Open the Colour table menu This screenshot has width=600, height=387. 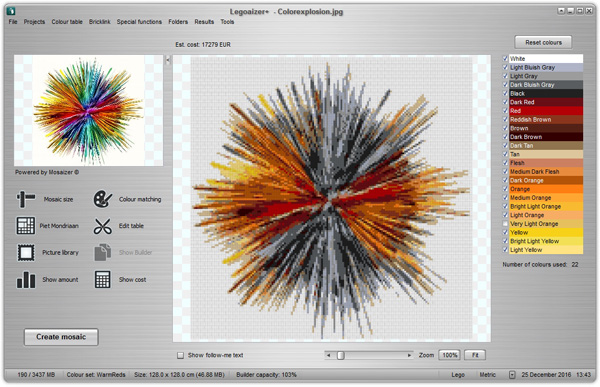tap(67, 22)
